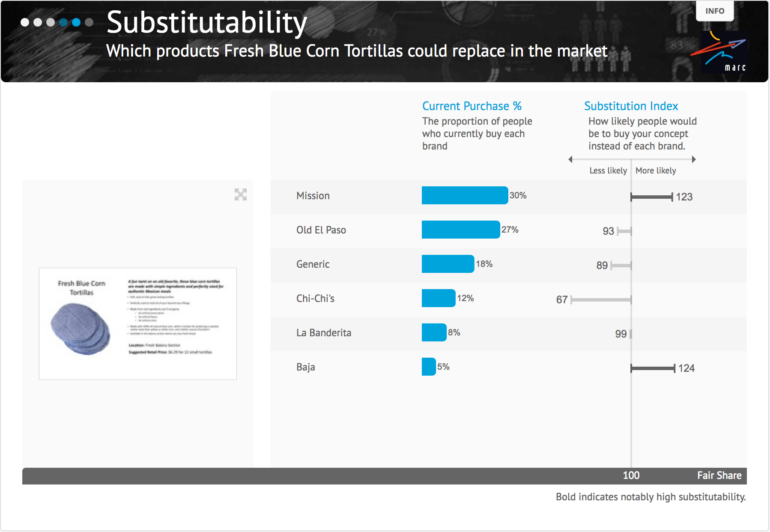Screen dimensions: 770x532
Task: Select the Baja brand label
Action: point(306,367)
